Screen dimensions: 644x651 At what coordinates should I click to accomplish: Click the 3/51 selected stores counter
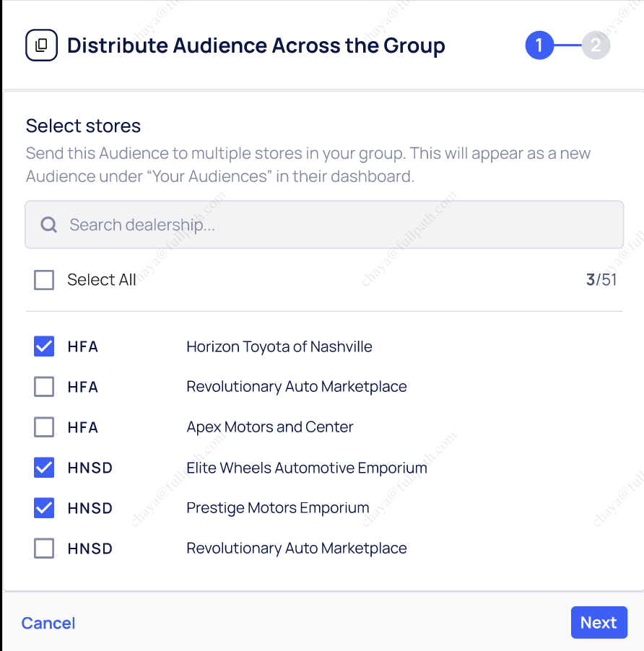pyautogui.click(x=601, y=280)
